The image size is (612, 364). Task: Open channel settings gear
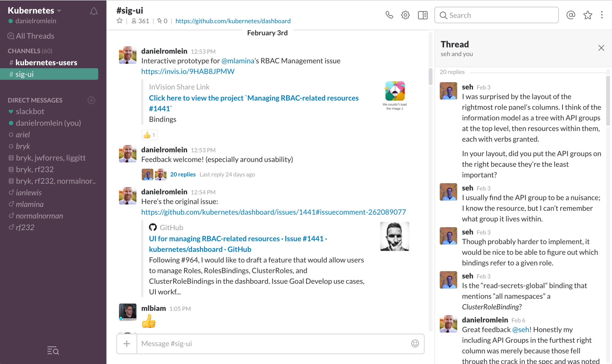point(405,15)
